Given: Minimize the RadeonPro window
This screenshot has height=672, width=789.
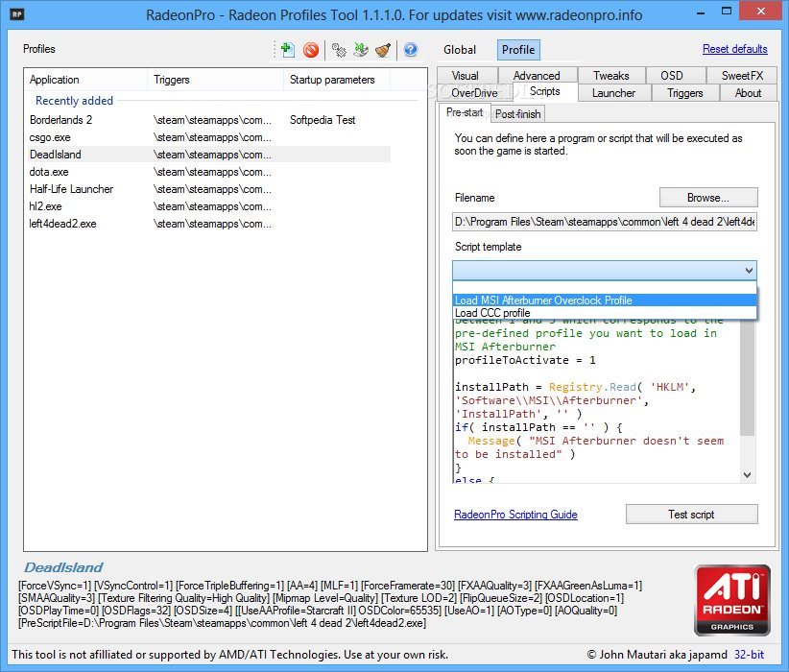Looking at the screenshot, I should click(700, 12).
